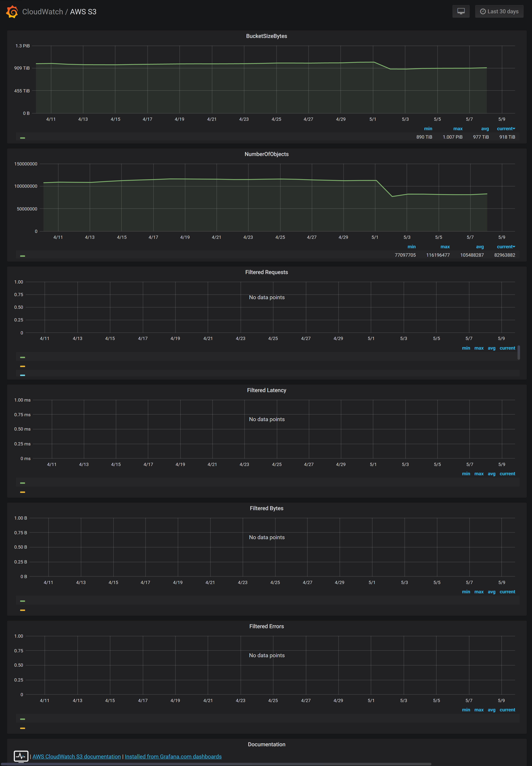Sort Filtered Latency legend by min column
The height and width of the screenshot is (766, 532).
[x=466, y=474]
